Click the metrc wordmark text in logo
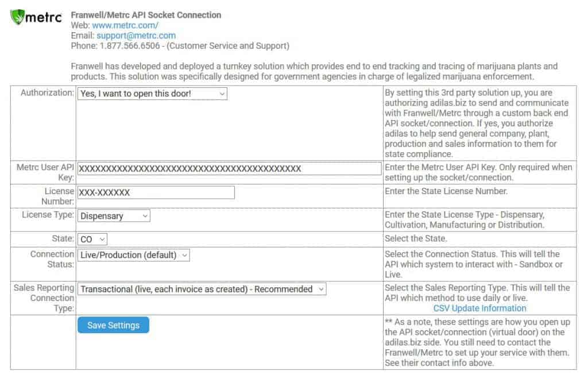588x382 pixels. click(44, 17)
